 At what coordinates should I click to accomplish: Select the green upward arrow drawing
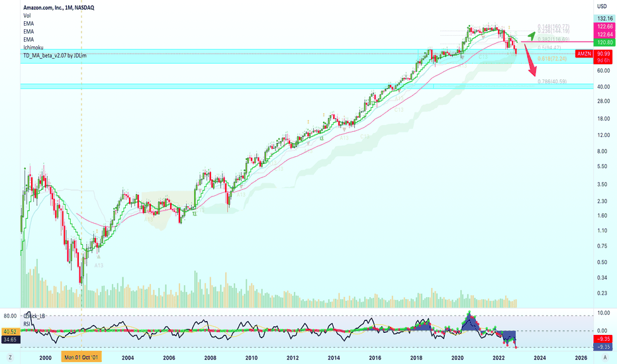(x=531, y=36)
